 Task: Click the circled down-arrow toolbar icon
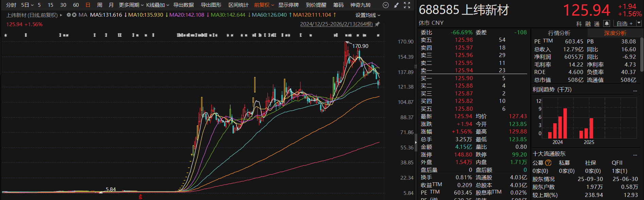[x=386, y=5]
